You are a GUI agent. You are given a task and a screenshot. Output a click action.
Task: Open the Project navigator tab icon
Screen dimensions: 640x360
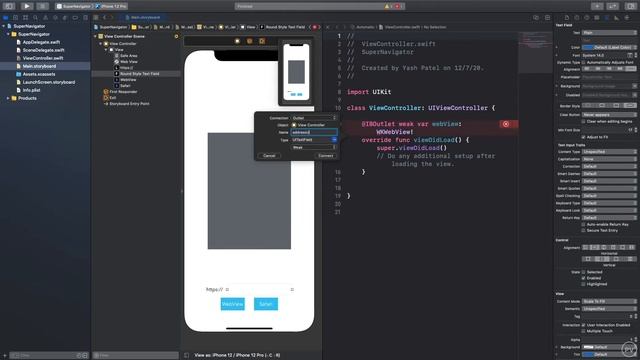click(5, 18)
